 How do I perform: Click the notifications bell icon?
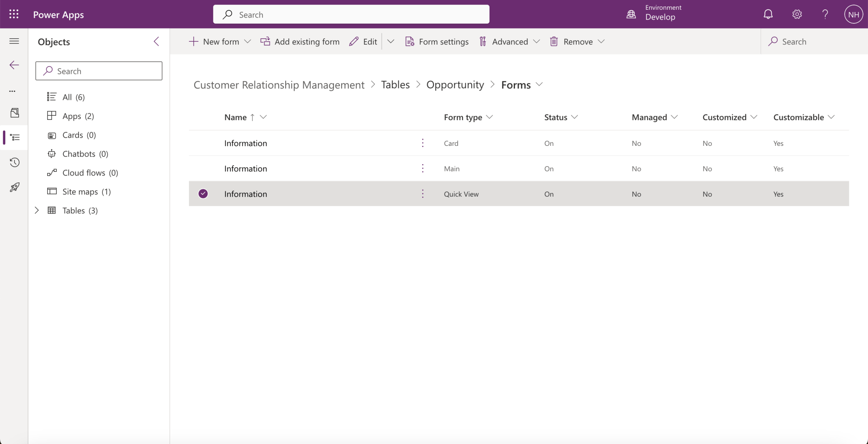pyautogui.click(x=768, y=14)
